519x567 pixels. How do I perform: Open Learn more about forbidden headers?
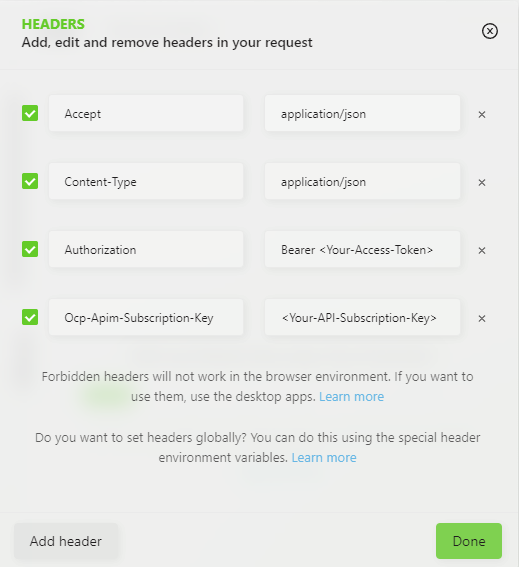[x=352, y=397]
